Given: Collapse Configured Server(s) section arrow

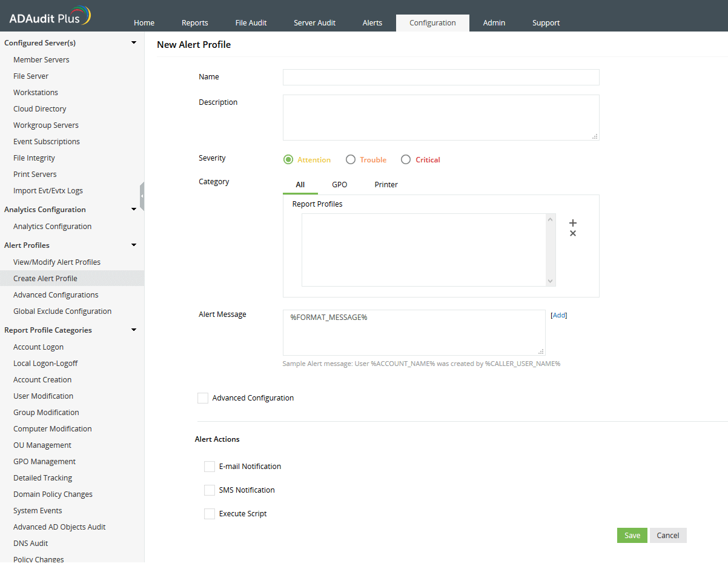Looking at the screenshot, I should coord(134,43).
